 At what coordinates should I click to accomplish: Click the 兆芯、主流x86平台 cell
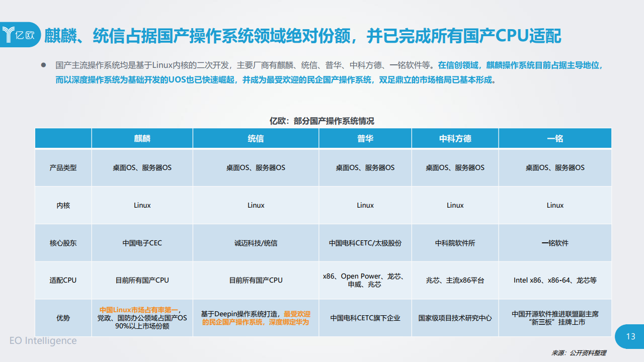tap(455, 280)
